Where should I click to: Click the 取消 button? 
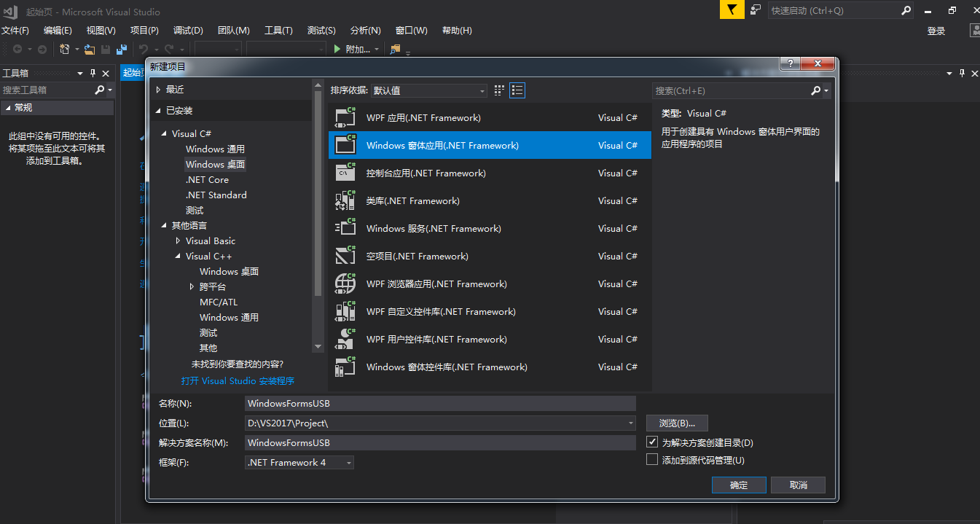click(x=799, y=485)
